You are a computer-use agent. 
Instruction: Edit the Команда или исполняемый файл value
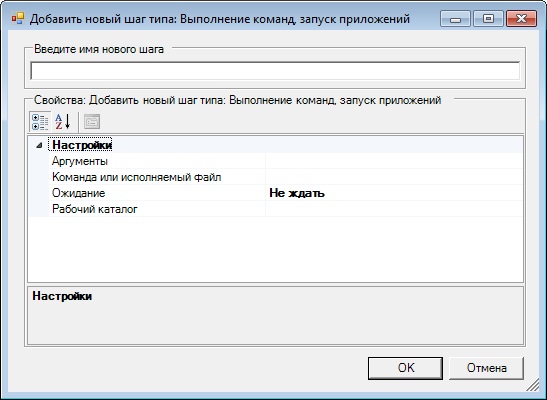click(x=394, y=177)
